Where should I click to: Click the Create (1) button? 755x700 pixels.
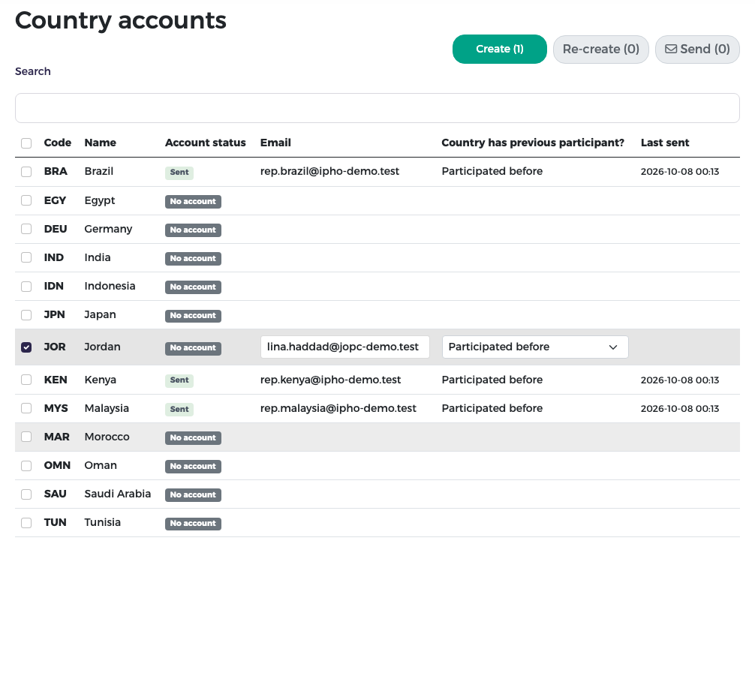coord(499,49)
